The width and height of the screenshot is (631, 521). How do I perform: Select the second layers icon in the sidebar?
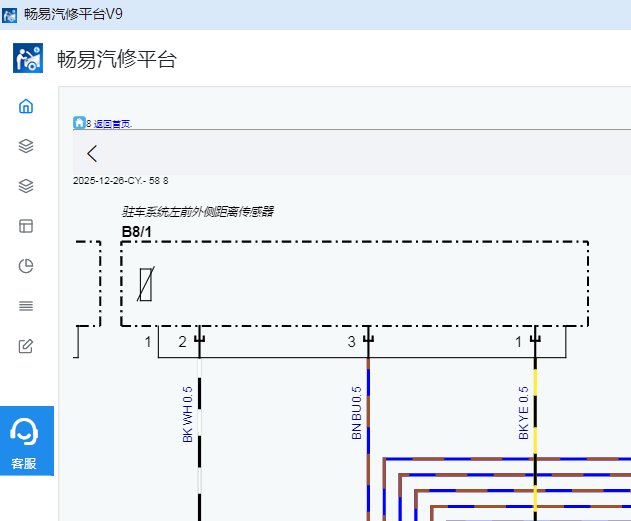coord(26,186)
